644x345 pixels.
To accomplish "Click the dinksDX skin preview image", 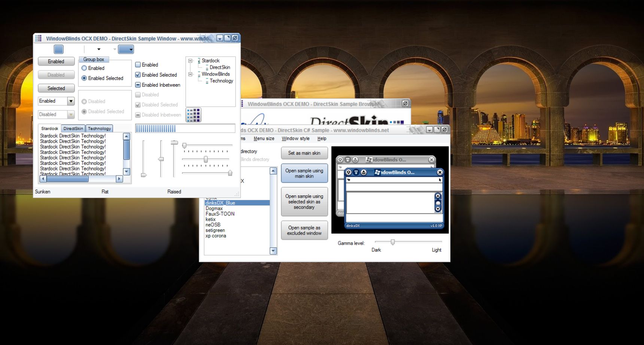I will pyautogui.click(x=390, y=190).
